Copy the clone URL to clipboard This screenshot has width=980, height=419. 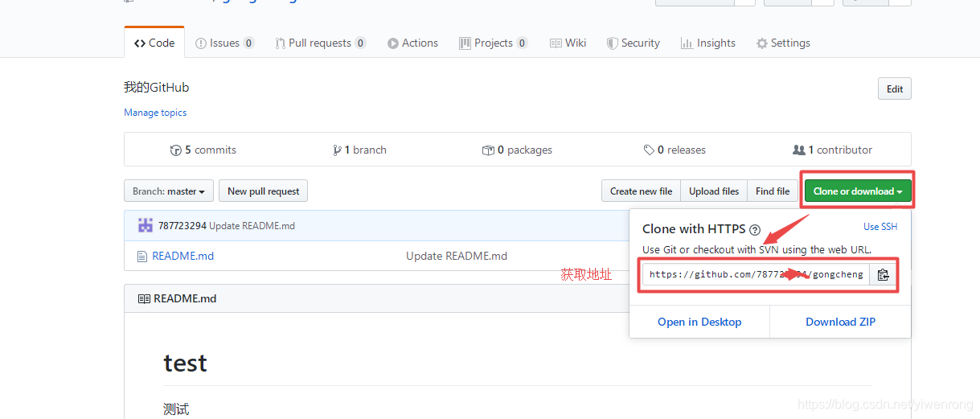click(883, 274)
